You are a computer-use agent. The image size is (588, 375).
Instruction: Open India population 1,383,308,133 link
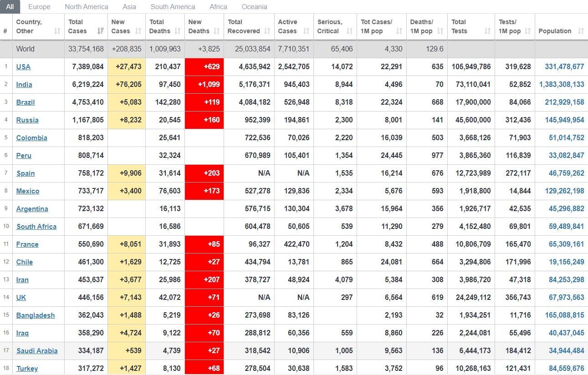(562, 84)
